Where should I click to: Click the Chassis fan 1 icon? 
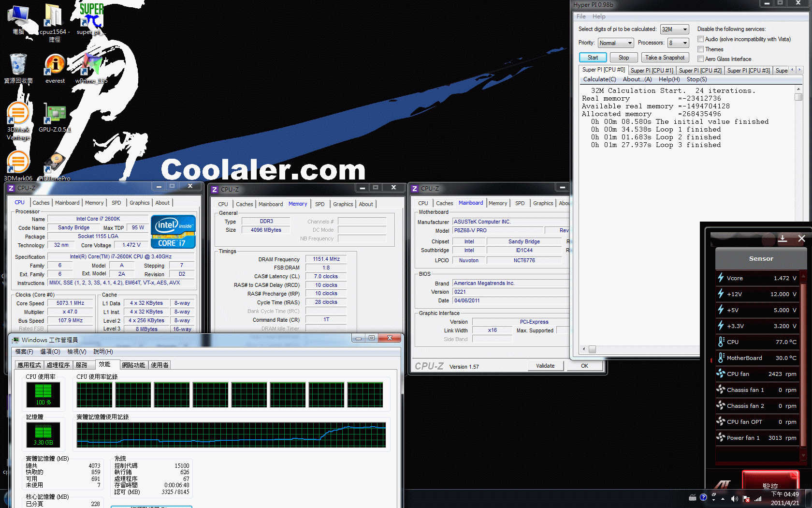coord(721,389)
